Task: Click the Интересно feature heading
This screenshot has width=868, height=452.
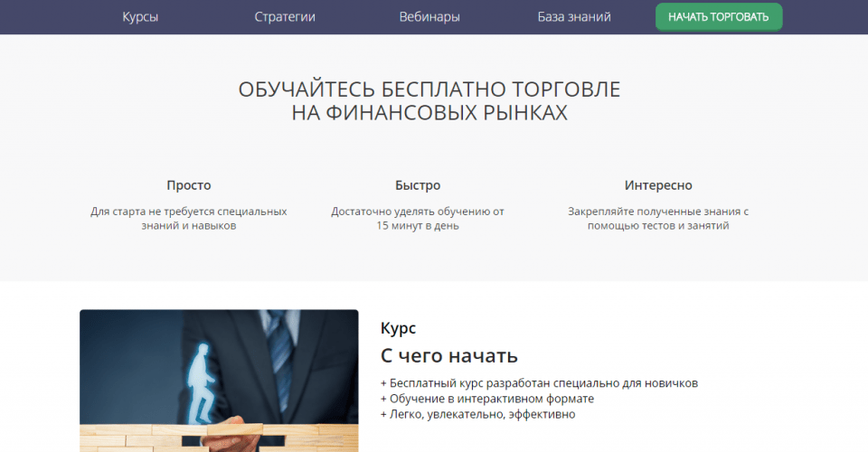Action: (658, 185)
